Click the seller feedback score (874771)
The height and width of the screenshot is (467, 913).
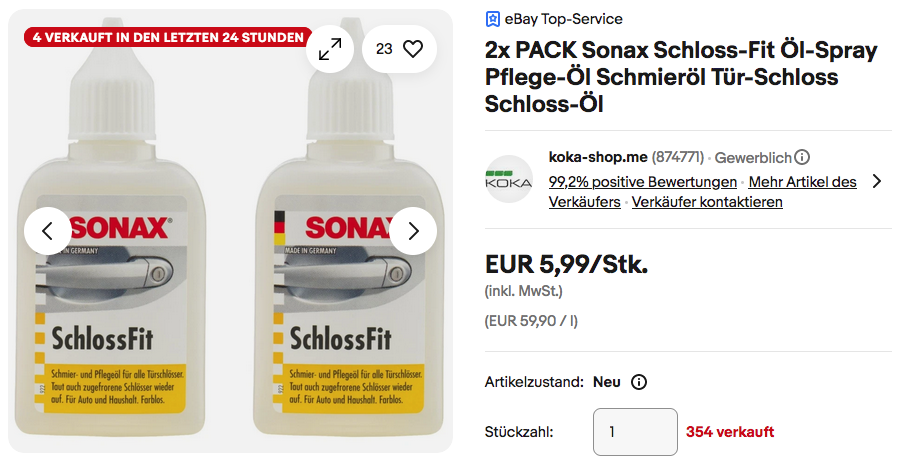point(678,157)
